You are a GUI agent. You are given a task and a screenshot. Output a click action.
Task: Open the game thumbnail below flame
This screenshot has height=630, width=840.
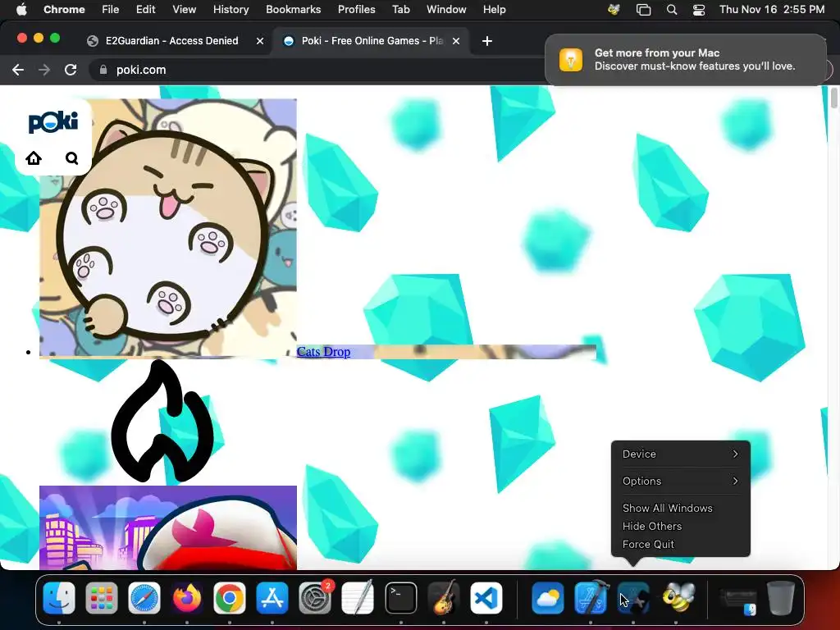point(168,527)
